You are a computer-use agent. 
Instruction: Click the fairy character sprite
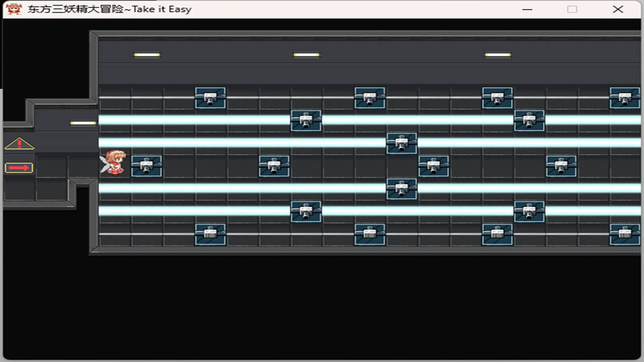(x=113, y=162)
